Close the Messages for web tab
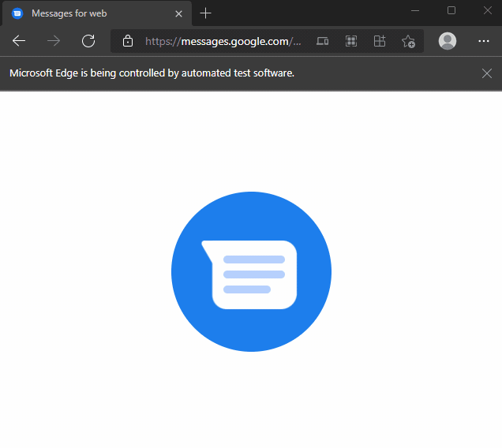502x448 pixels. (178, 13)
